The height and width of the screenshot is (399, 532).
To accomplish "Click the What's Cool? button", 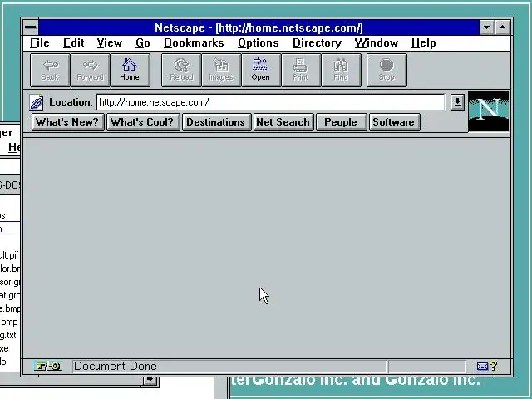I will (x=142, y=122).
